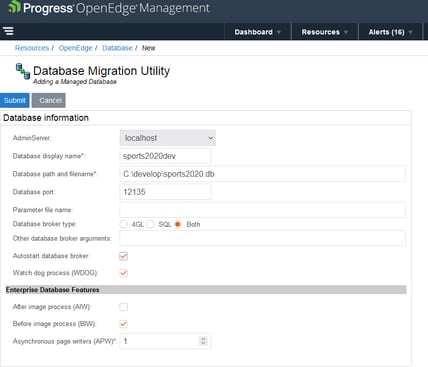Click the Progress OpenEdge logo
The image size is (428, 367).
pos(109,8)
